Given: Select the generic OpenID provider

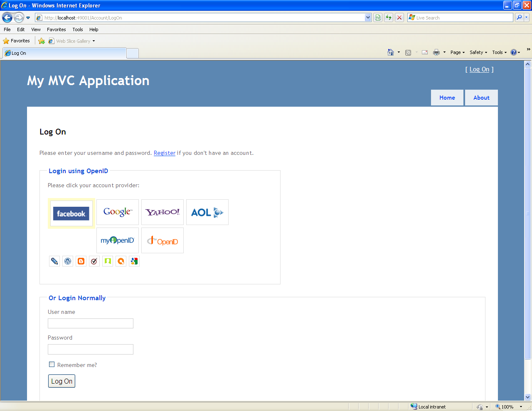Looking at the screenshot, I should 163,240.
